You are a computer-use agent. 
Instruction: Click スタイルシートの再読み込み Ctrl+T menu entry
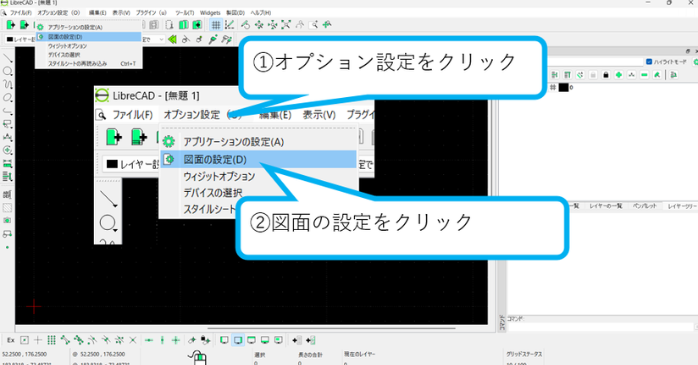[x=89, y=64]
